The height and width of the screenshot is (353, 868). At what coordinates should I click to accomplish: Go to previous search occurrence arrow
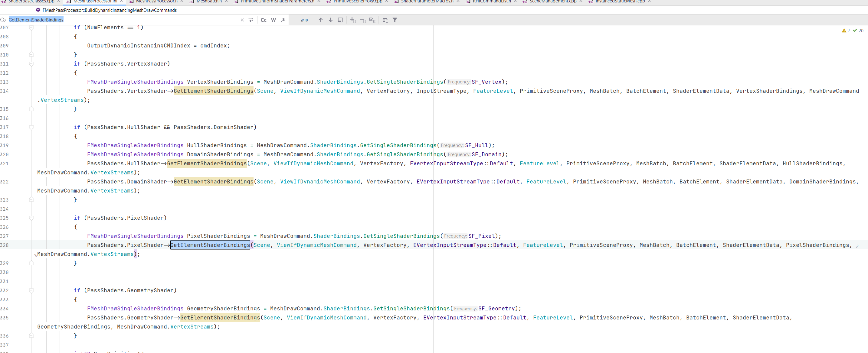[x=320, y=20]
